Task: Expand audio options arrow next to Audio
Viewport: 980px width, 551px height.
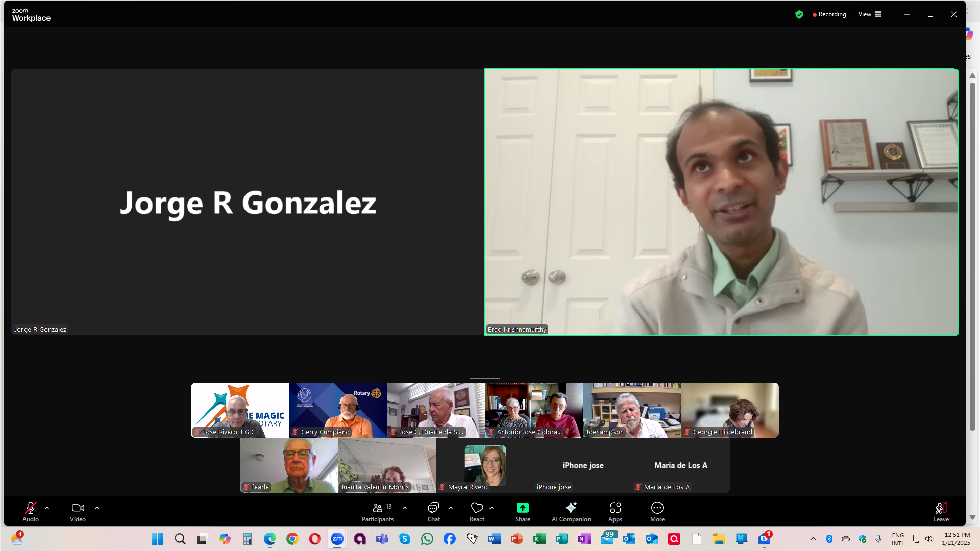Action: (x=47, y=508)
